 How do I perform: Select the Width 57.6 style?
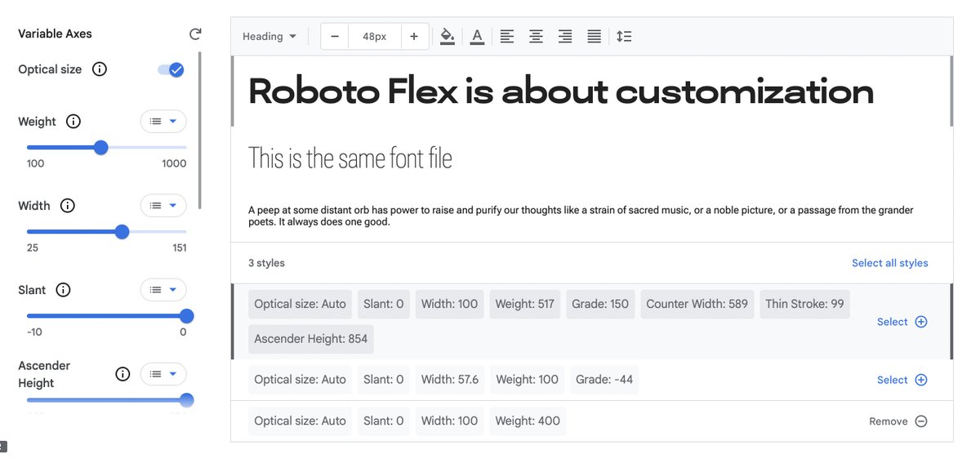click(x=902, y=380)
